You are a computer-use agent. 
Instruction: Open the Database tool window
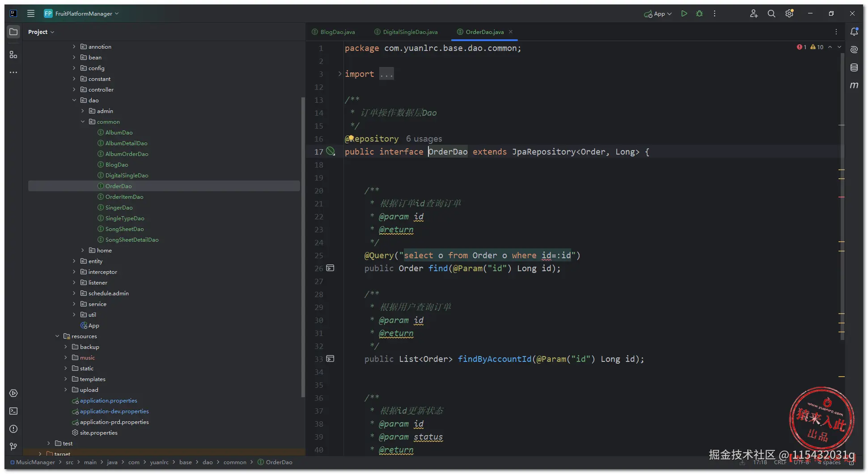pyautogui.click(x=854, y=67)
